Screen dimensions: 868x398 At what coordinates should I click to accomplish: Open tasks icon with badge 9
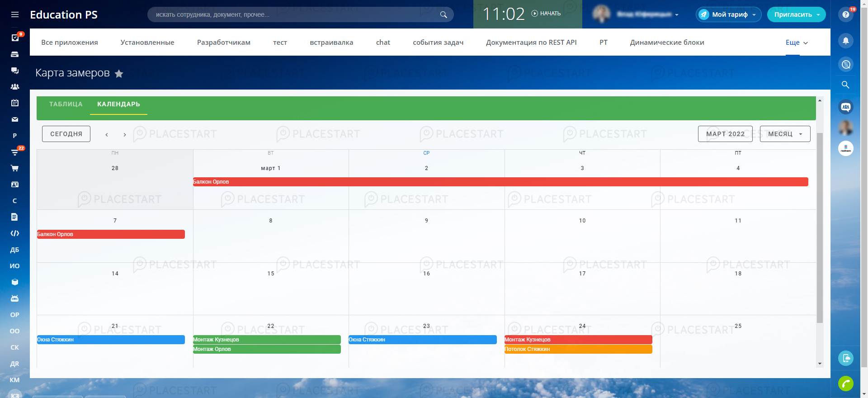(15, 38)
